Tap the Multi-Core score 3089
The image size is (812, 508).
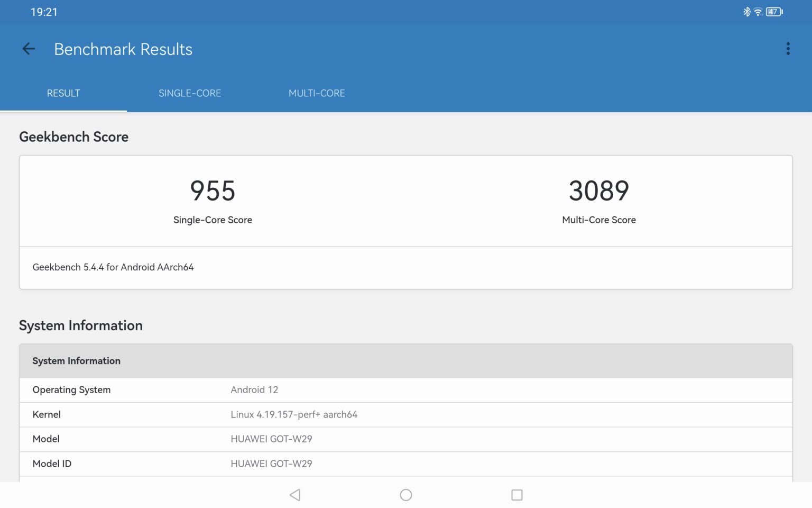pos(599,190)
